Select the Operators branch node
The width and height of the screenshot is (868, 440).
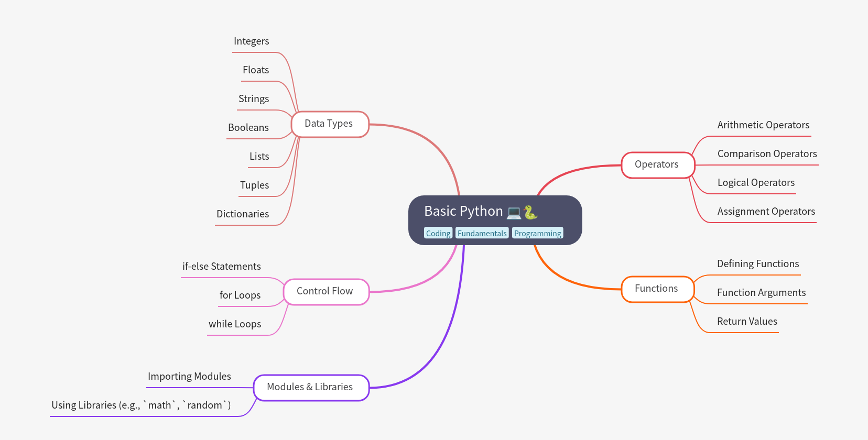[657, 165]
